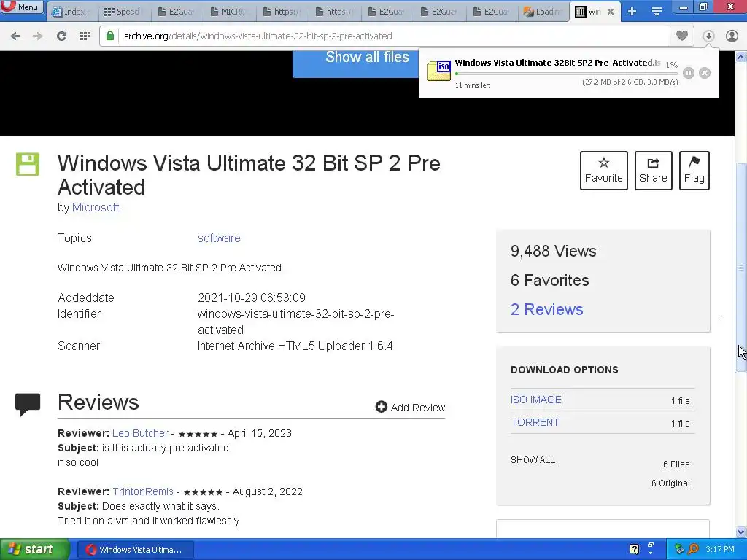The height and width of the screenshot is (560, 747).
Task: Click the safely remove hardware tray icon
Action: point(679,550)
